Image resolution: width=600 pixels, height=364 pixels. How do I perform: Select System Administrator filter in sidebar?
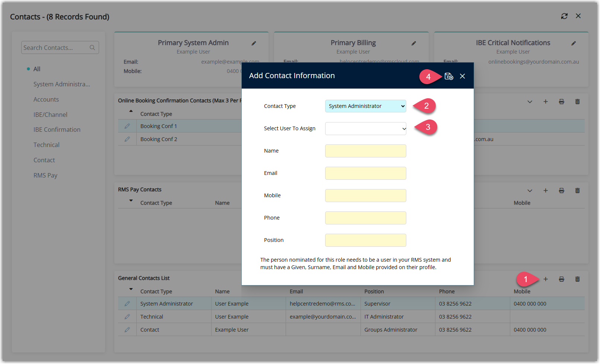tap(62, 84)
